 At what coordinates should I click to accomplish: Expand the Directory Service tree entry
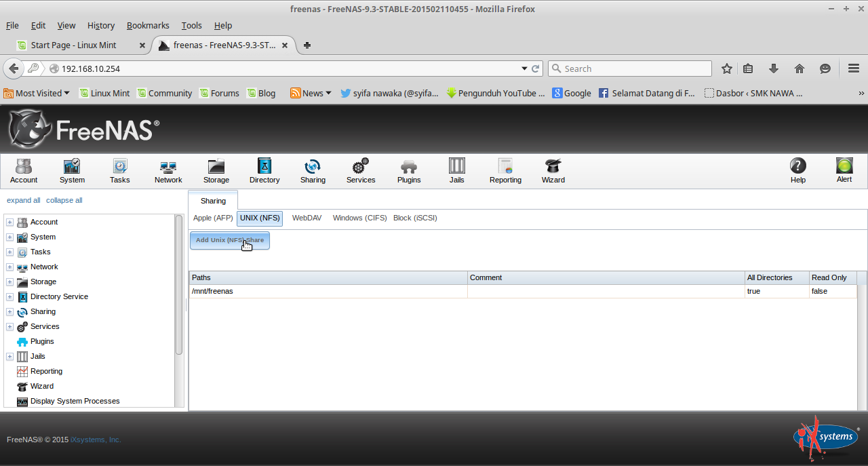coord(9,296)
